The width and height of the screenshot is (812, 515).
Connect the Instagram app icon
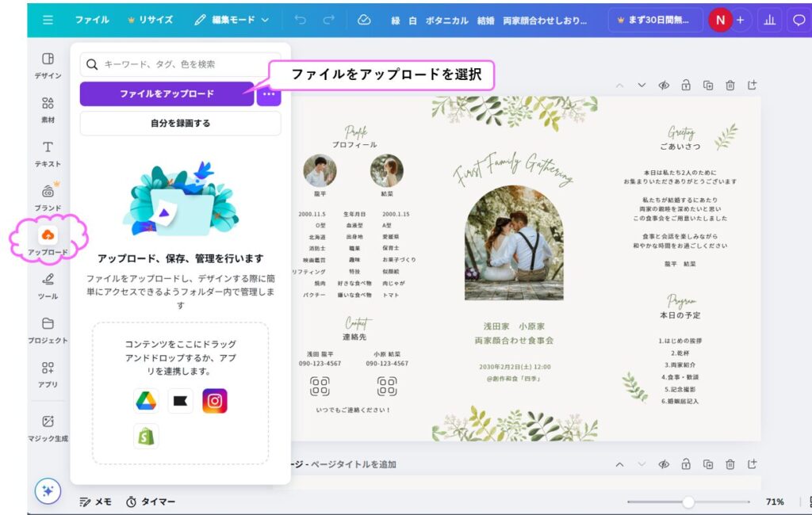(x=214, y=402)
